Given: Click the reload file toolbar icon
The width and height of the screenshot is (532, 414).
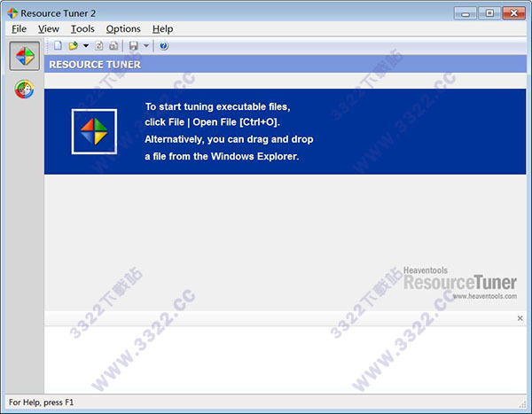Looking at the screenshot, I should [99, 46].
